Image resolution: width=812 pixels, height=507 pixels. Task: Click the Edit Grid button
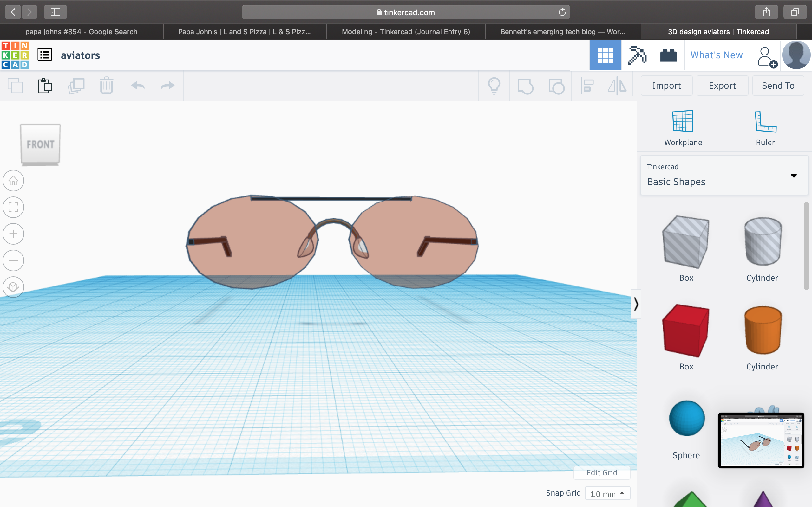point(602,472)
